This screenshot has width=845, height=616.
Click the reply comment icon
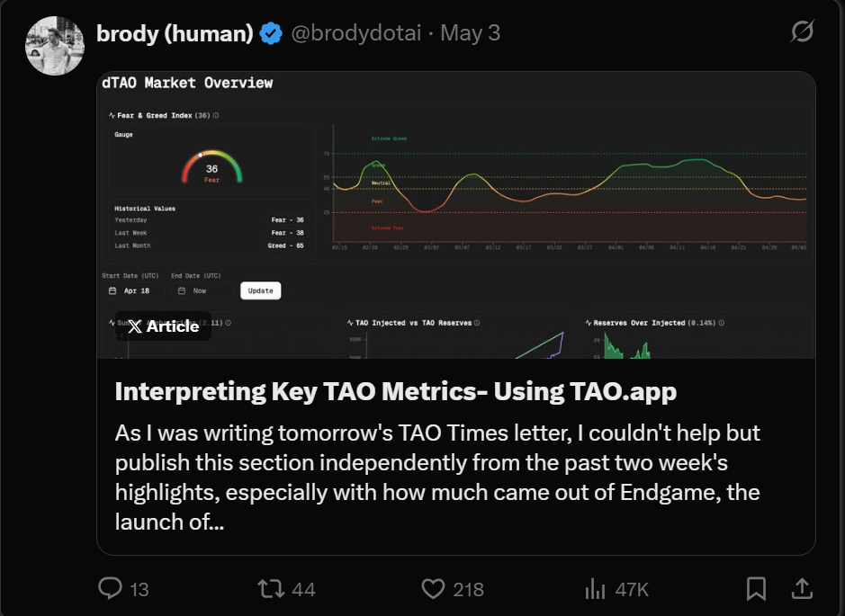(110, 589)
